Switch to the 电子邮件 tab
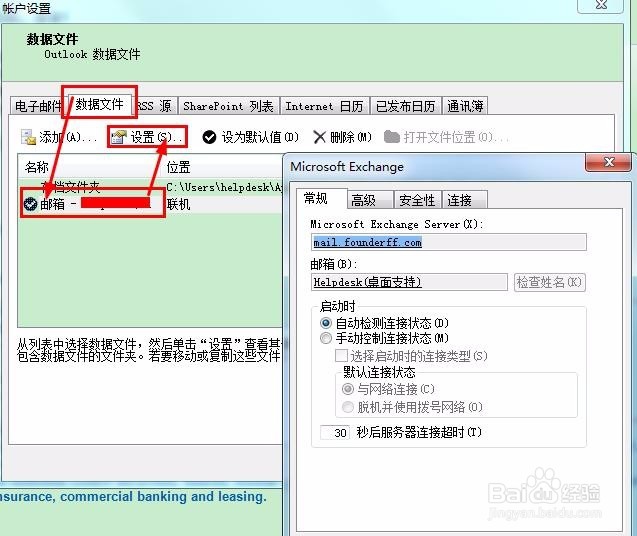The height and width of the screenshot is (536, 637). pos(37,106)
